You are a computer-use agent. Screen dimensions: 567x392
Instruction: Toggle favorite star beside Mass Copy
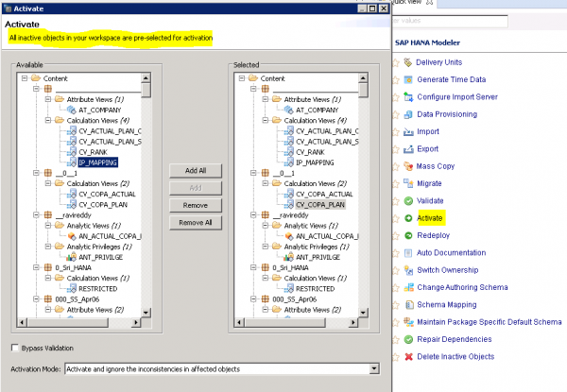[396, 167]
